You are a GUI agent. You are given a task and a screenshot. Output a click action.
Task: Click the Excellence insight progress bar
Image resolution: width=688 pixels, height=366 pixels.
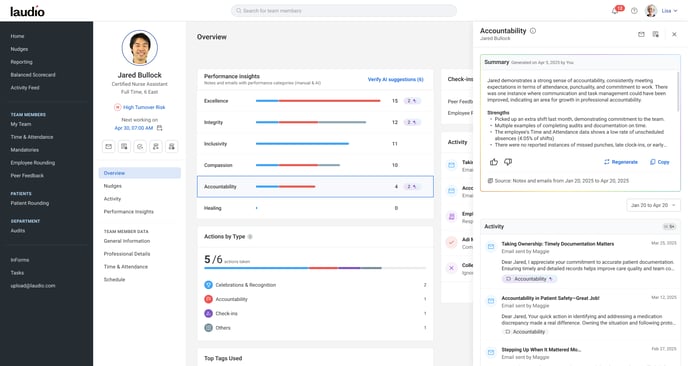(x=318, y=101)
